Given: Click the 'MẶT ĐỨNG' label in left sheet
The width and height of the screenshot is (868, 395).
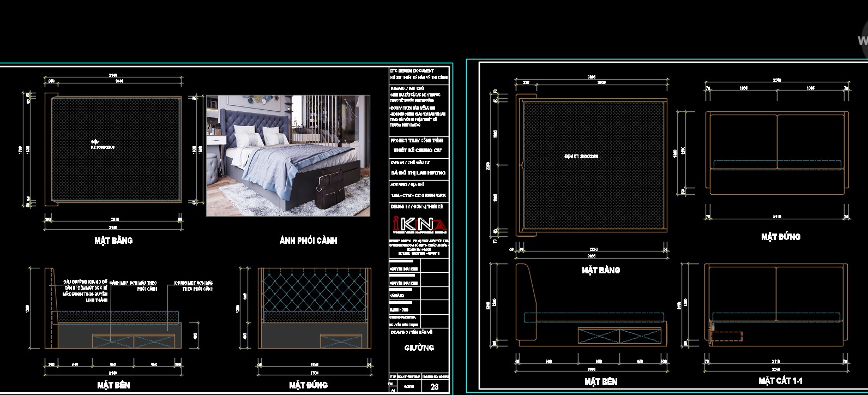Looking at the screenshot, I should 309,385.
